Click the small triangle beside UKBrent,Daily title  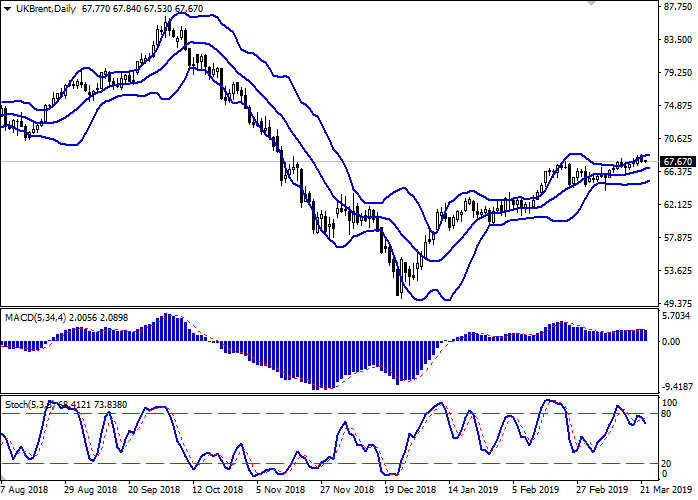tap(7, 9)
